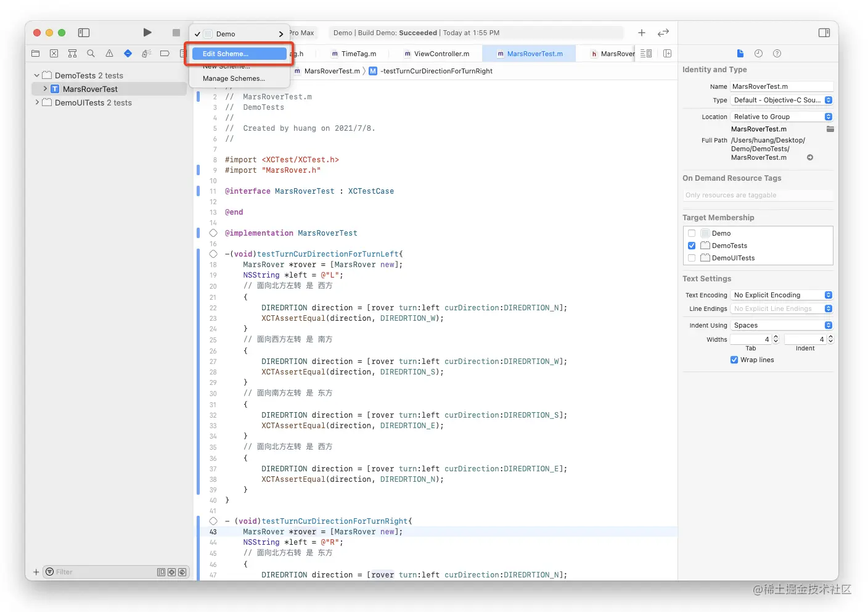Click the Library plus button in toolbar
Viewport: 868px width, 612px height.
[641, 33]
